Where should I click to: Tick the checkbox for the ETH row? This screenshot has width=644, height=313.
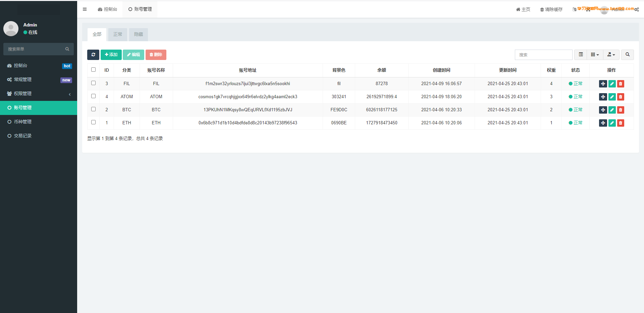coord(93,122)
